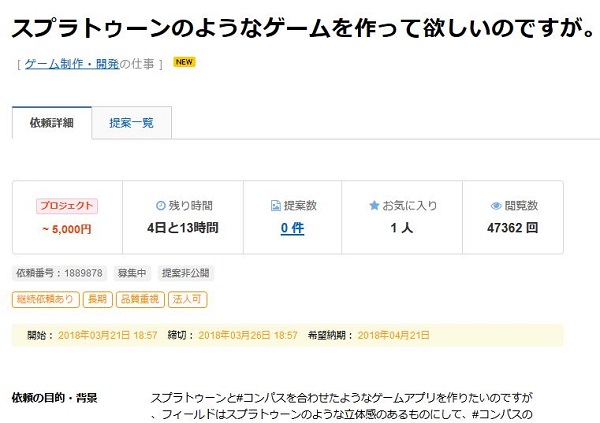
Task: Click the 47362 回 view count
Action: coord(513,228)
